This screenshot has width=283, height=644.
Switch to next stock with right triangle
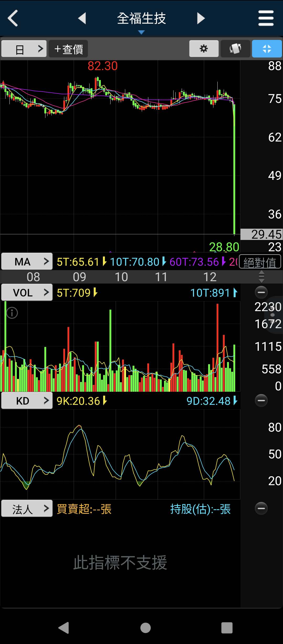pos(201,18)
